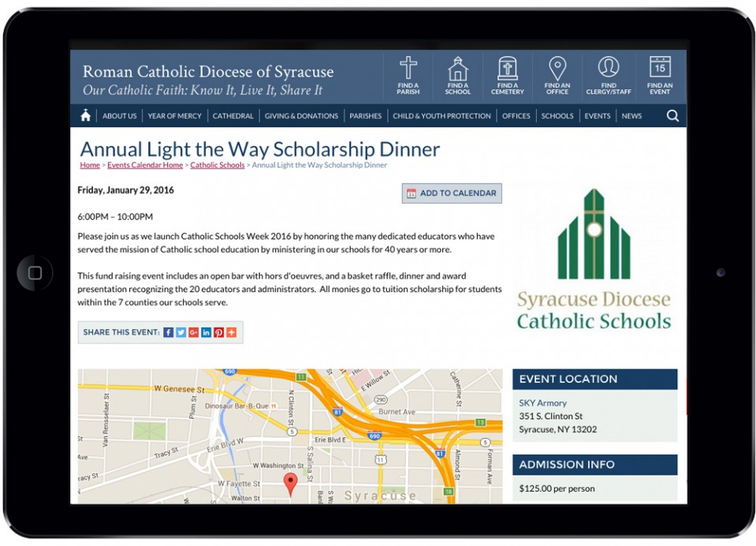756x546 pixels.
Task: Click Add to Calendar button
Action: pyautogui.click(x=452, y=193)
